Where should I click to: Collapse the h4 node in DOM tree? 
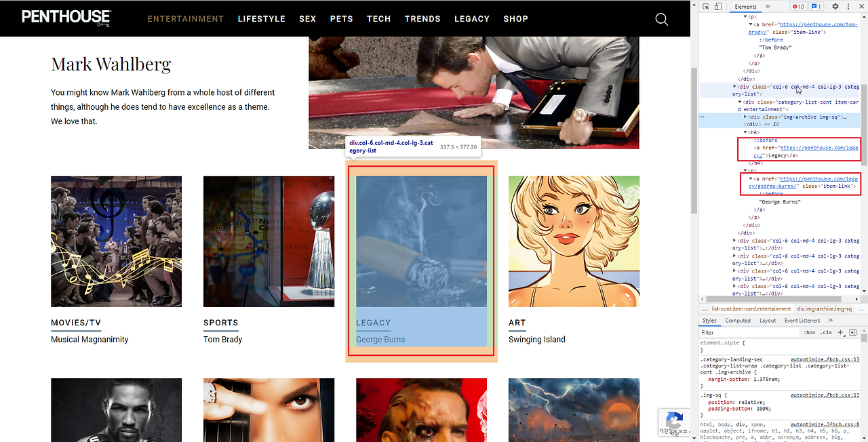[745, 132]
